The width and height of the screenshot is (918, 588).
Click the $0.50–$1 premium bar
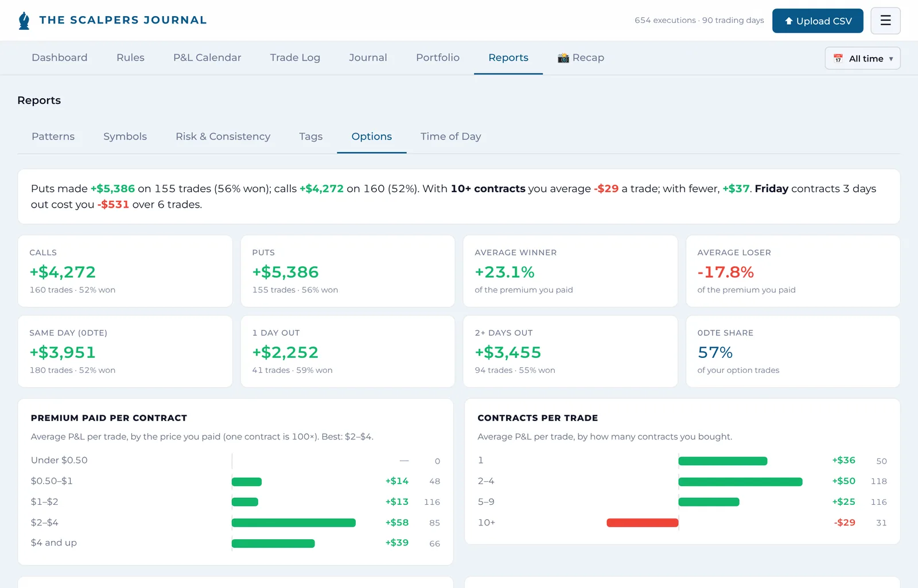247,481
